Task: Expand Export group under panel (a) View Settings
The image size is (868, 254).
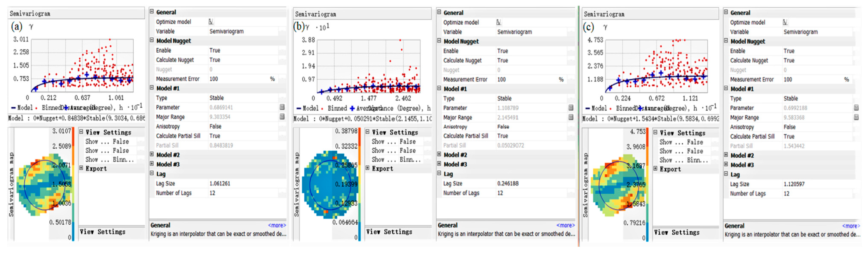Action: pyautogui.click(x=81, y=168)
